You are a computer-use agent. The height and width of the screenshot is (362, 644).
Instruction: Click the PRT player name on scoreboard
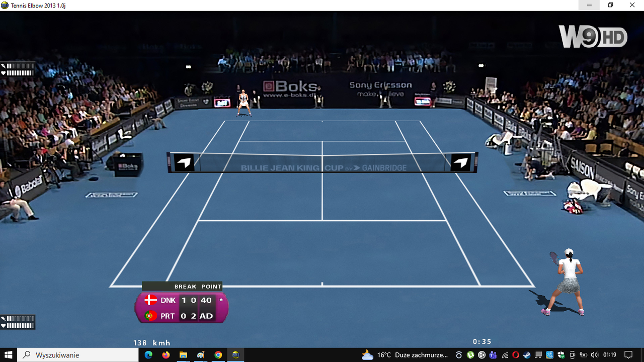(168, 316)
